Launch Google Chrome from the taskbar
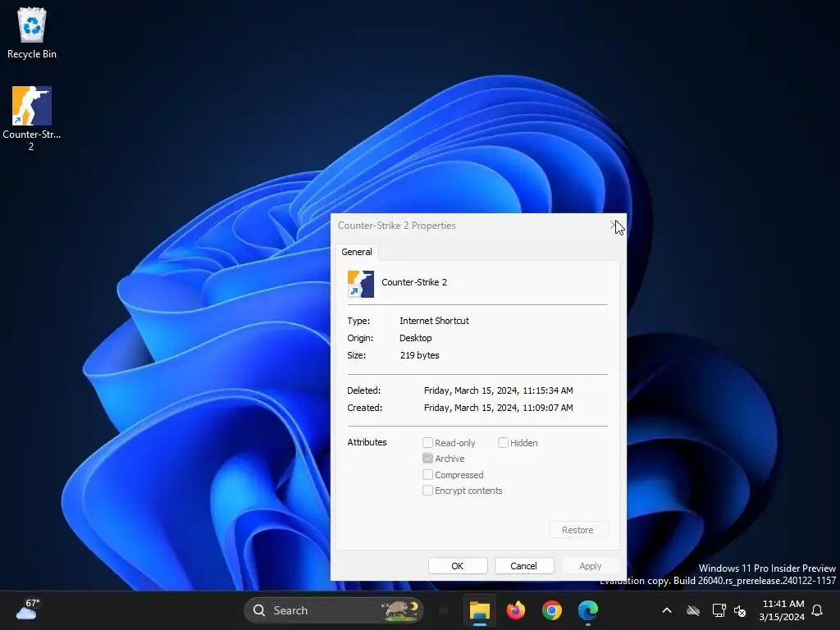This screenshot has width=840, height=630. pyautogui.click(x=551, y=610)
